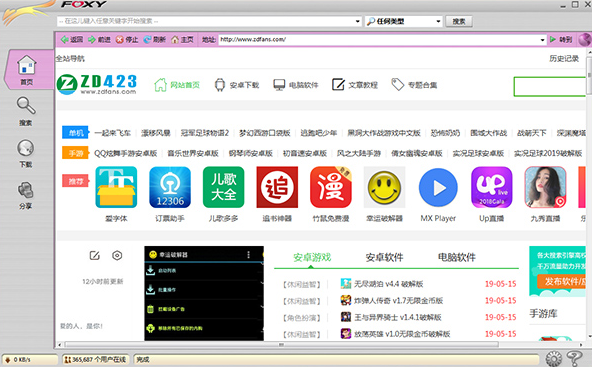Click the green Go arrow button
Image resolution: width=592 pixels, height=367 pixels.
[561, 39]
